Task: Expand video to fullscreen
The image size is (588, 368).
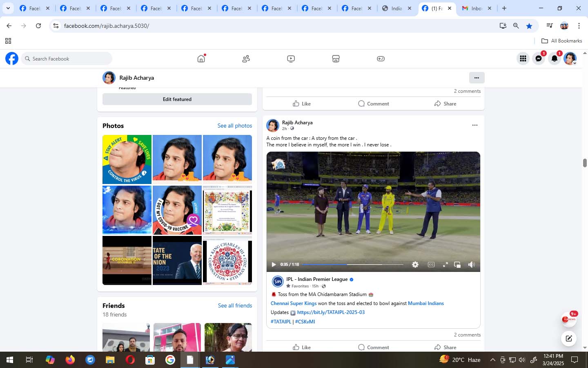Action: tap(445, 265)
